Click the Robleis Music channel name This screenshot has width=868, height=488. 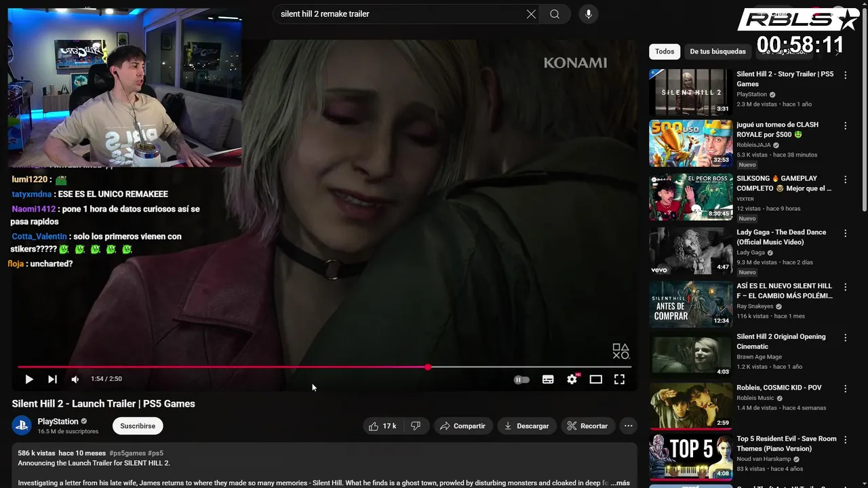point(755,398)
